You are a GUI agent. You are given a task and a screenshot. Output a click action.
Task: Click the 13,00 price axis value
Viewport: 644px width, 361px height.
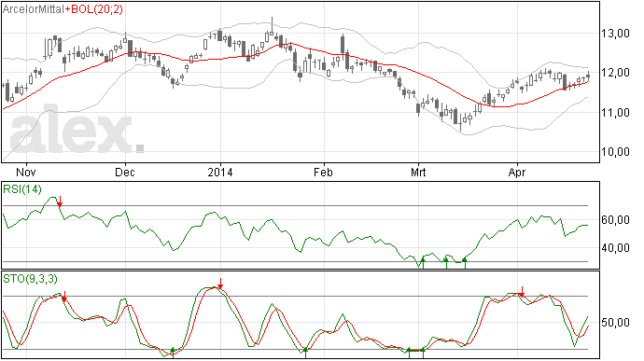pos(615,34)
